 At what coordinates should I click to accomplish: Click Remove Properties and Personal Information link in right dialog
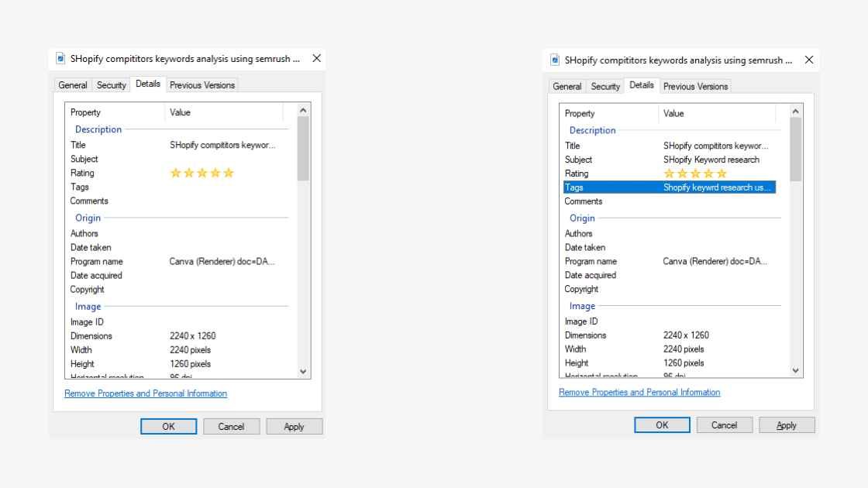click(639, 392)
